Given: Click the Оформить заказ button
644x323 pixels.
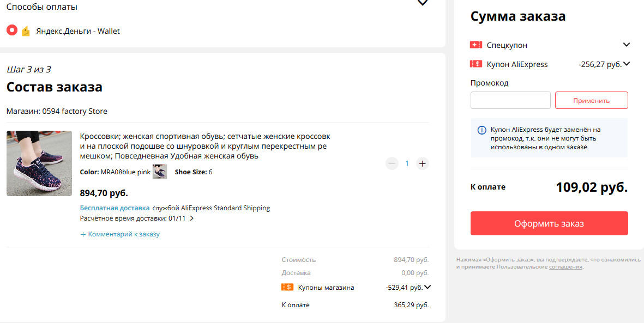Looking at the screenshot, I should pyautogui.click(x=549, y=223).
